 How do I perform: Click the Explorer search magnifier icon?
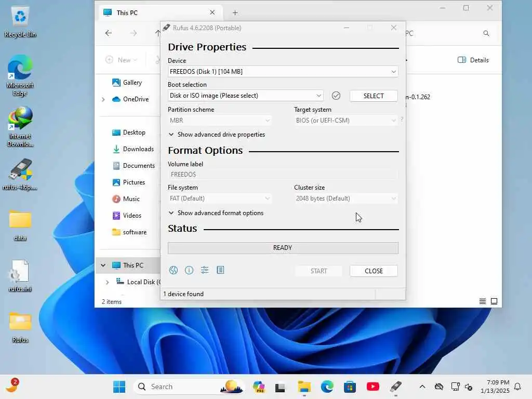click(x=486, y=33)
